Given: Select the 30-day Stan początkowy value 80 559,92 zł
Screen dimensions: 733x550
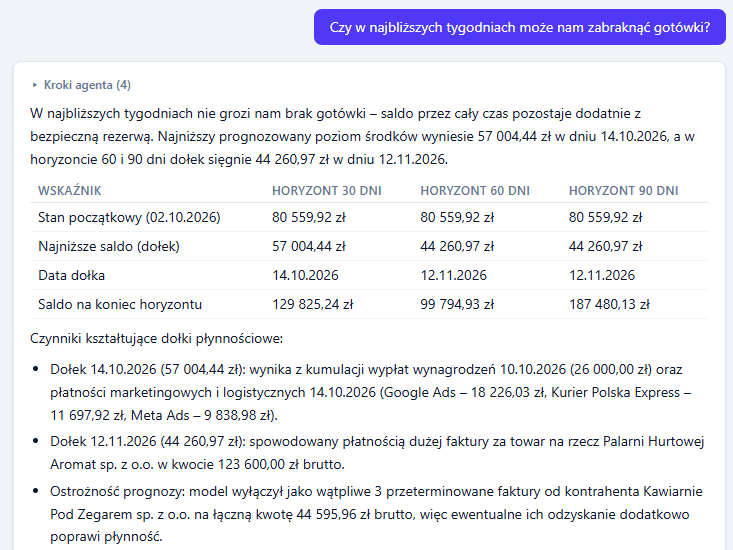Looking at the screenshot, I should pos(309,217).
